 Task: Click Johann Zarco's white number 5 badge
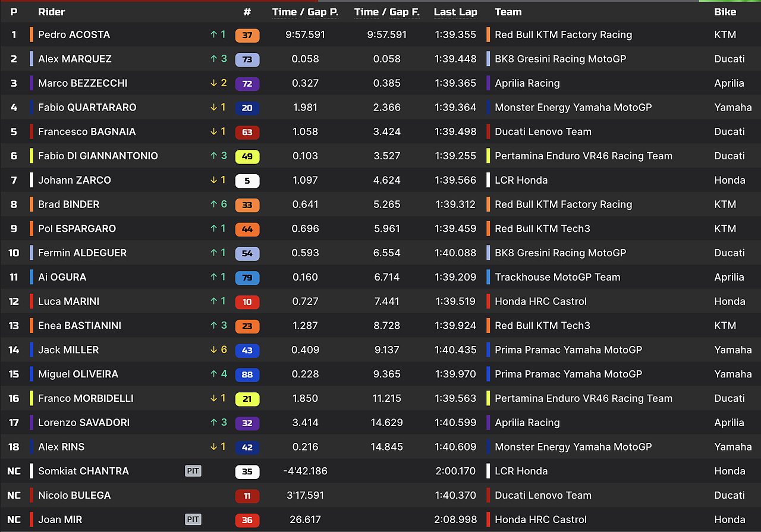pos(247,181)
